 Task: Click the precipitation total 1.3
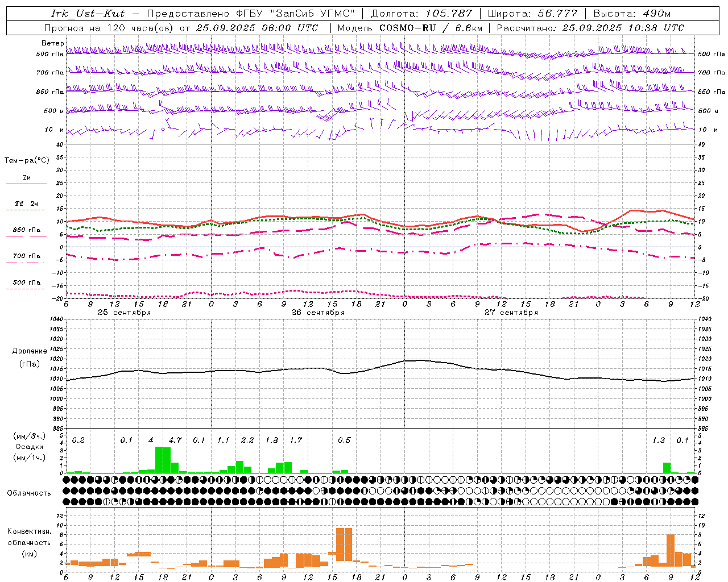[x=659, y=440]
